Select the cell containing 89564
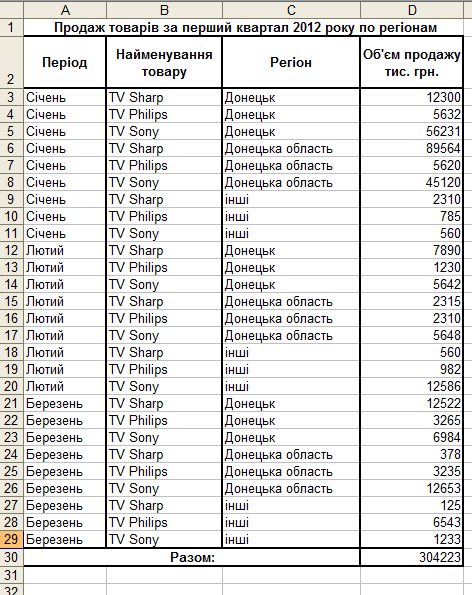The height and width of the screenshot is (595, 472). click(412, 148)
